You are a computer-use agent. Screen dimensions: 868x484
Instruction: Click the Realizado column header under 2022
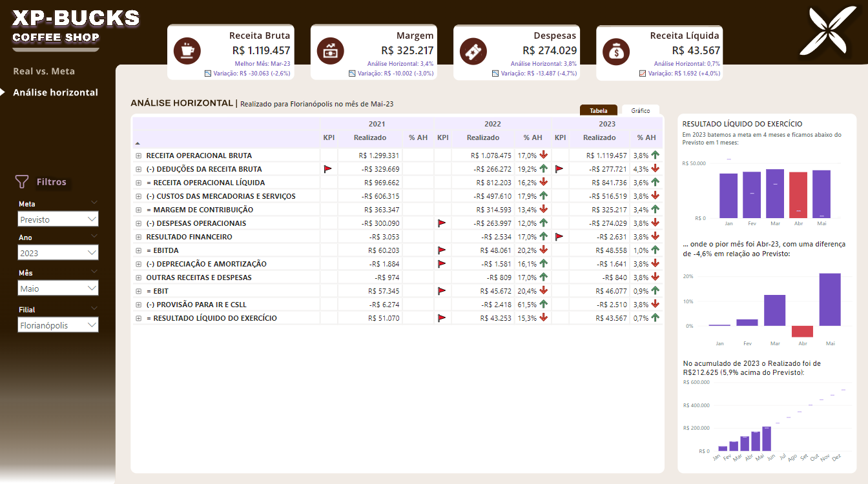click(x=483, y=137)
